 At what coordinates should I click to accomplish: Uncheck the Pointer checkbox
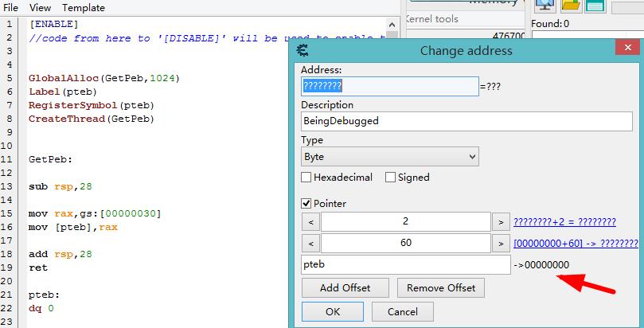point(306,204)
